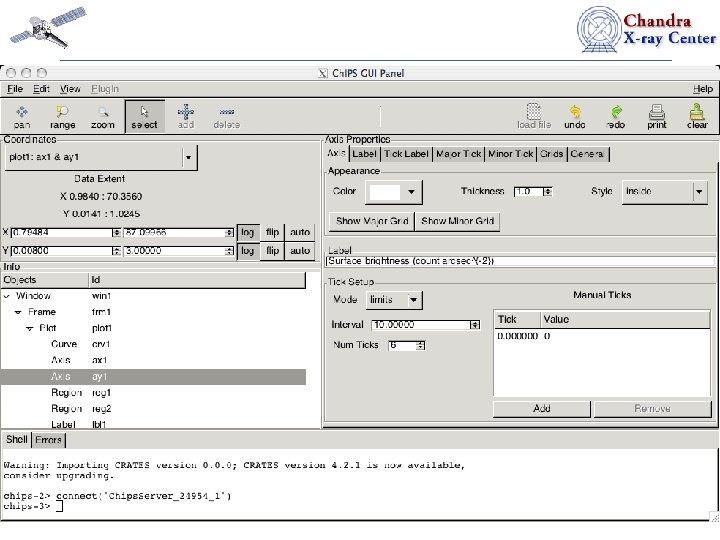Adjust the Thickness spinner arrows

coord(547,191)
